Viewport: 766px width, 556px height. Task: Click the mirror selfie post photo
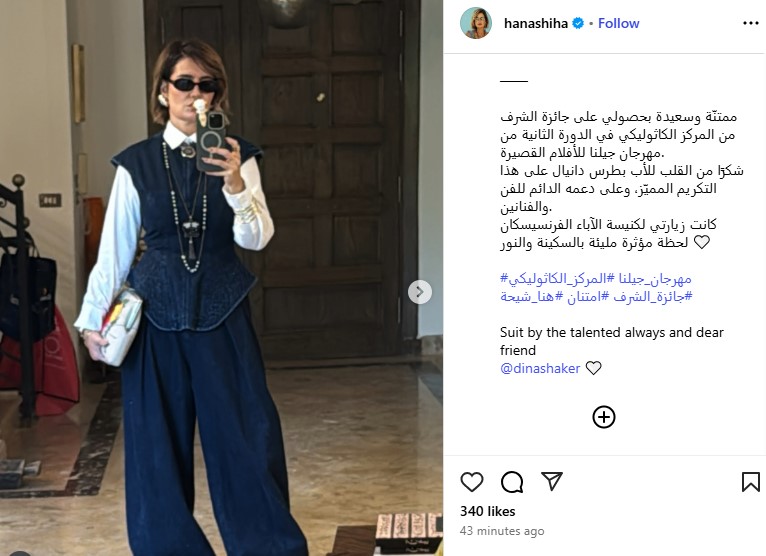coord(221,278)
